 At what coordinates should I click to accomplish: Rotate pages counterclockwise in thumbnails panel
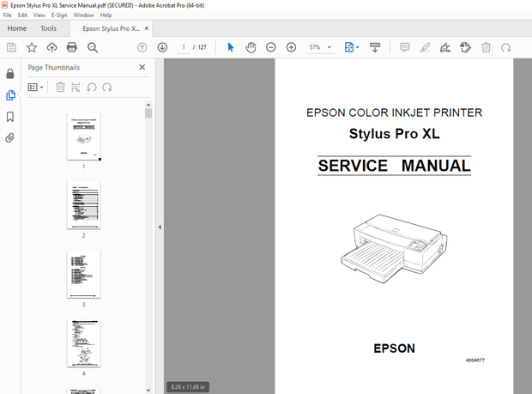(x=92, y=88)
